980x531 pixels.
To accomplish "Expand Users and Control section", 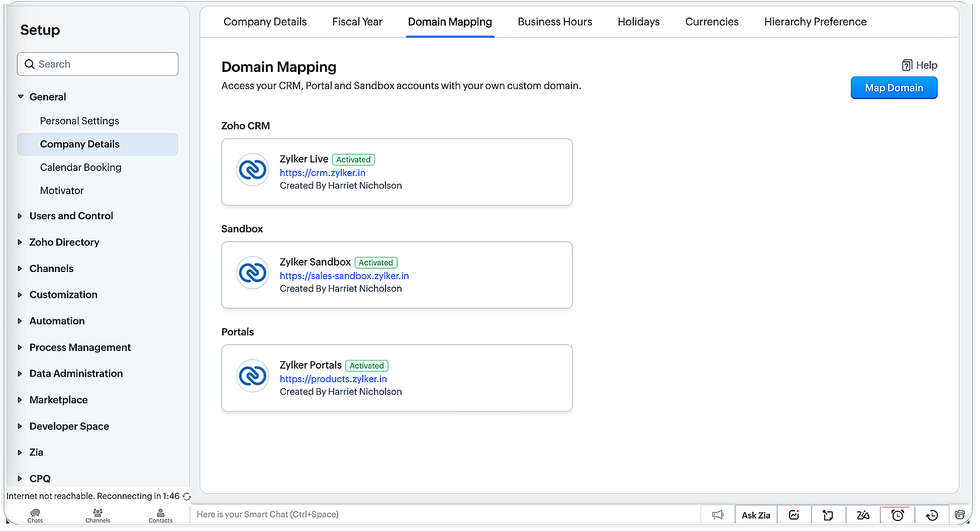I will click(x=20, y=216).
